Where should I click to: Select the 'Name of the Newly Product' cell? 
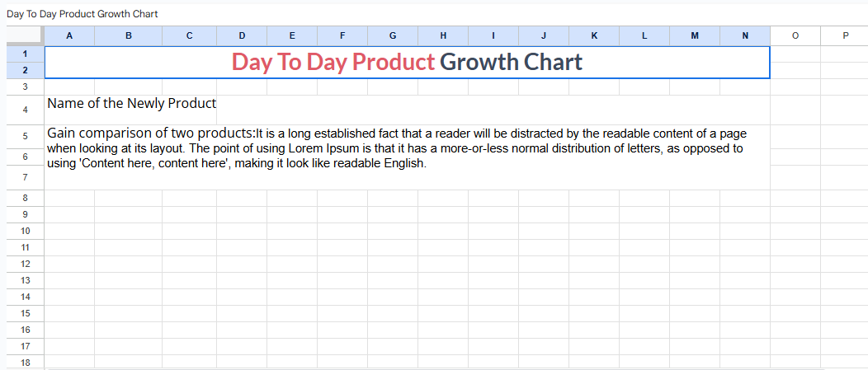tap(132, 104)
